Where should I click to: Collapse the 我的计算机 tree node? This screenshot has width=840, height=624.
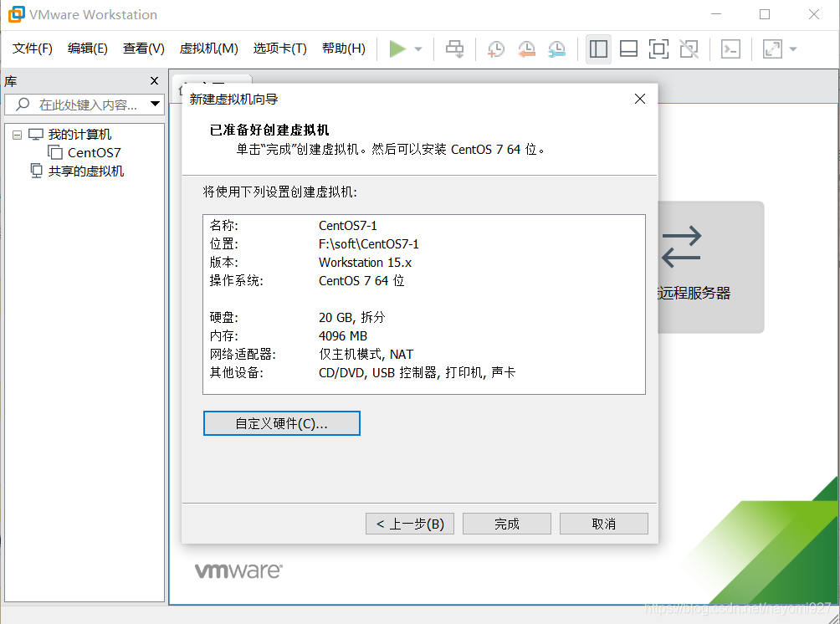17,135
